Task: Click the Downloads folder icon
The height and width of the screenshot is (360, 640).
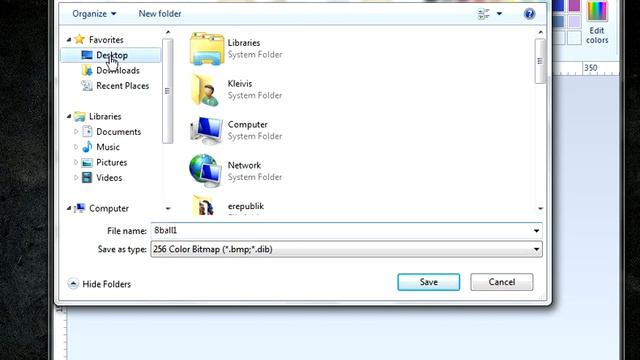Action: coord(87,70)
